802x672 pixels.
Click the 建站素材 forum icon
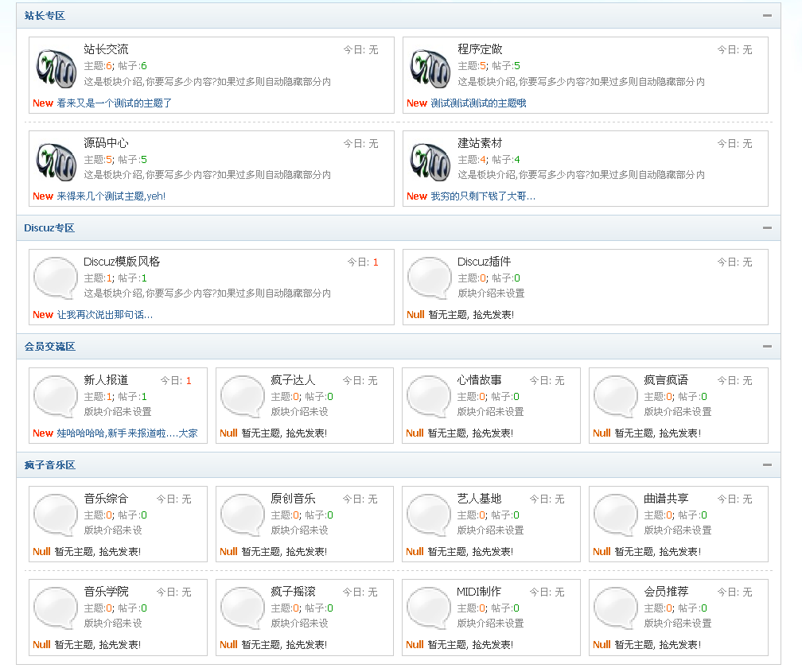430,161
